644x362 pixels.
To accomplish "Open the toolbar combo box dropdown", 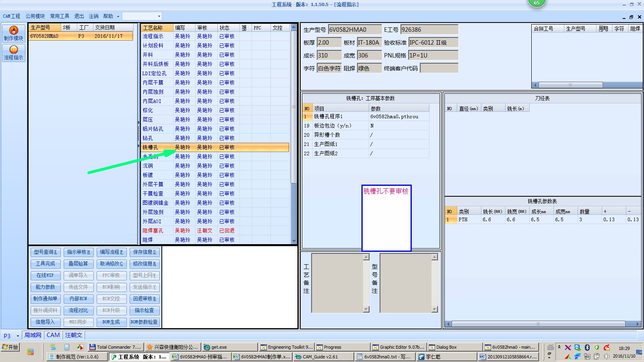I will 159,16.
